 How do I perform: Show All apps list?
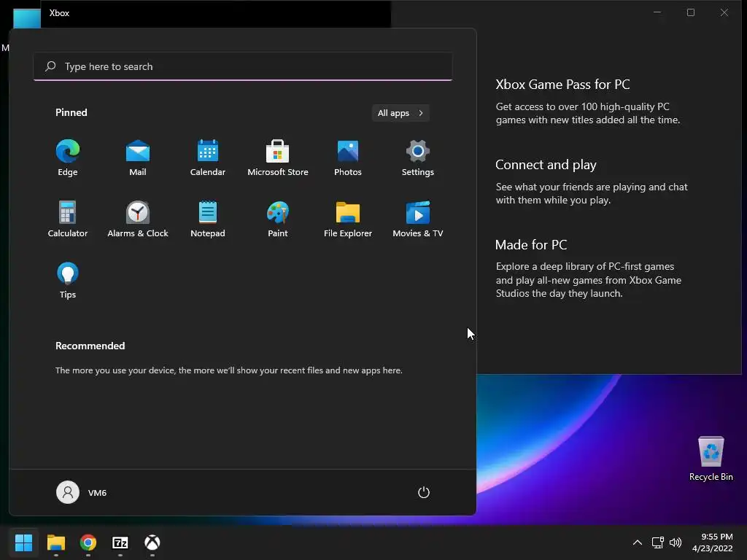[400, 113]
